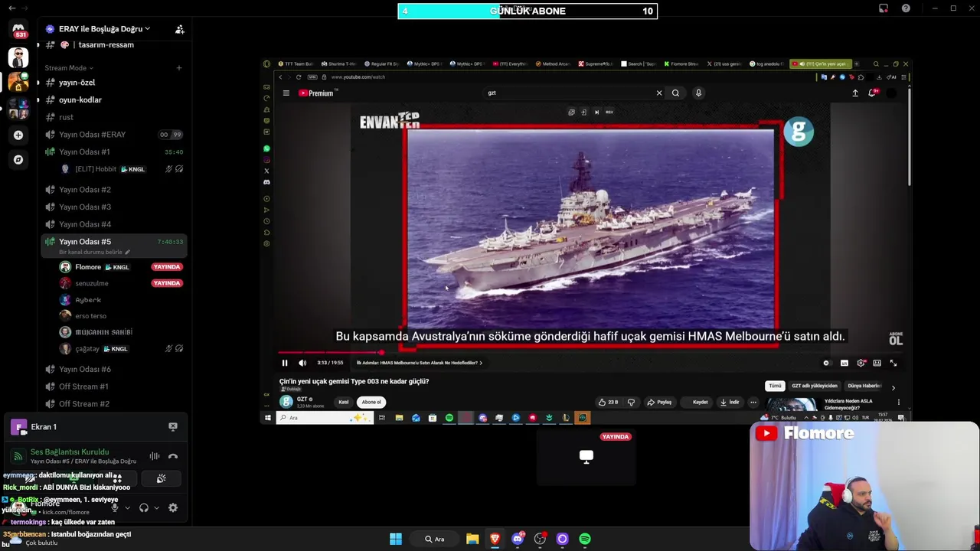Stop the Ekran 1 screen share stream
The image size is (980, 551).
coord(173,427)
